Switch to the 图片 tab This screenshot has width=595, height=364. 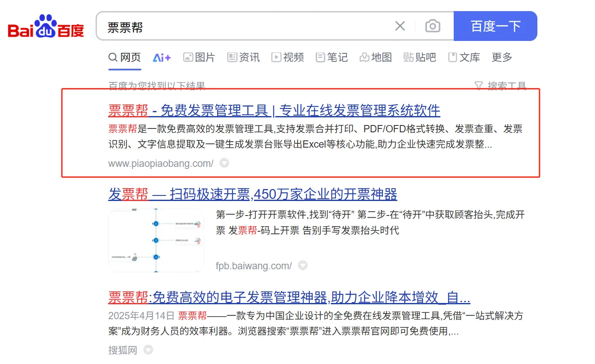point(199,58)
